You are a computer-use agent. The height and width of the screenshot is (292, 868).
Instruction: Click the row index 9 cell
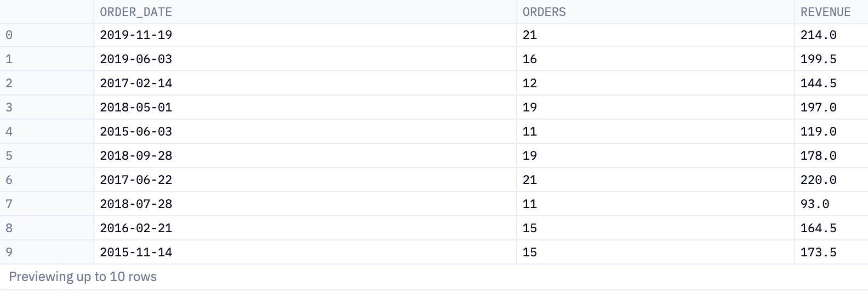(x=47, y=252)
